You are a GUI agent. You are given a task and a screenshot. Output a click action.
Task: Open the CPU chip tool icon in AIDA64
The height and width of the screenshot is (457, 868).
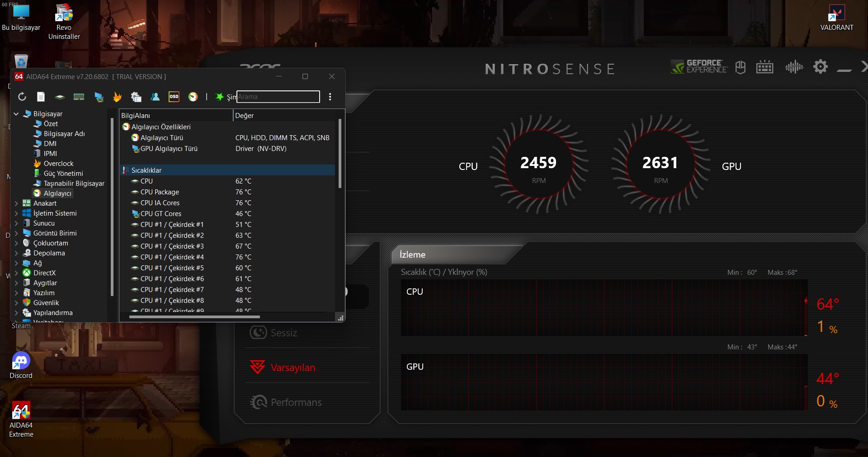click(60, 97)
